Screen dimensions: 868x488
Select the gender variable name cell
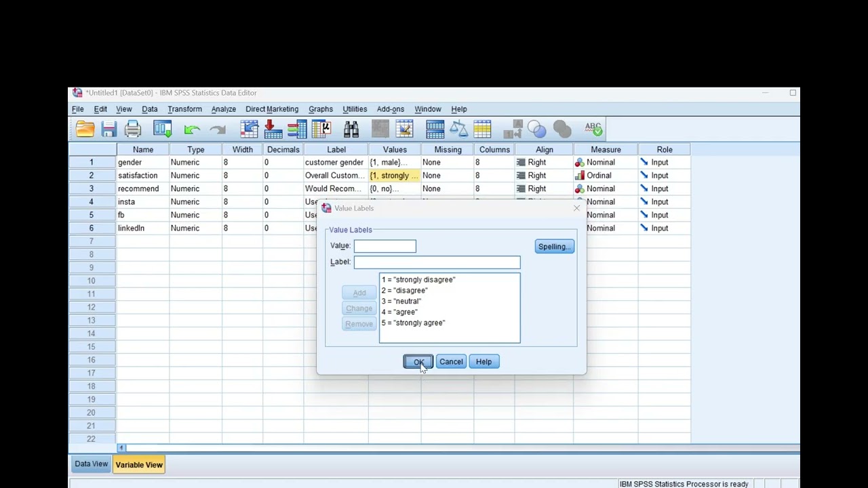tap(143, 163)
